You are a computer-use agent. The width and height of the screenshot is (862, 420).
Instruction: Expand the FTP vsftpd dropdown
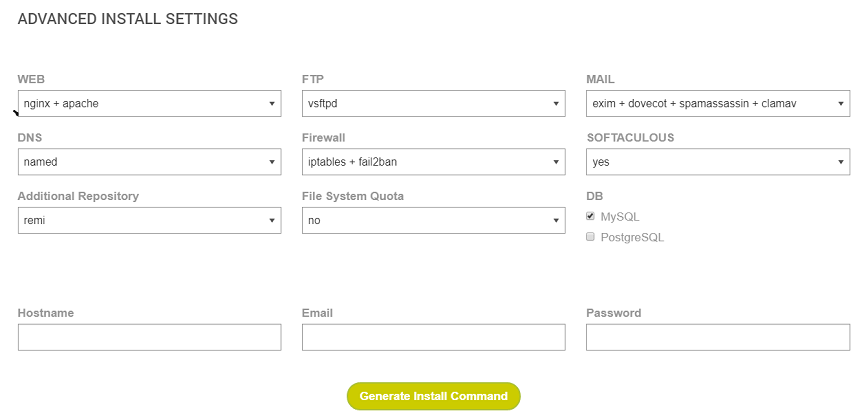pyautogui.click(x=433, y=103)
